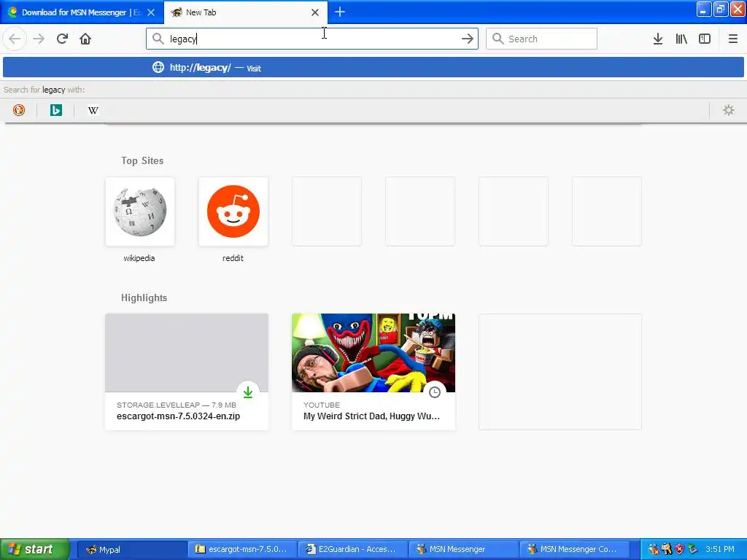Open the reddit top site tile
This screenshot has width=747, height=560.
[x=233, y=211]
